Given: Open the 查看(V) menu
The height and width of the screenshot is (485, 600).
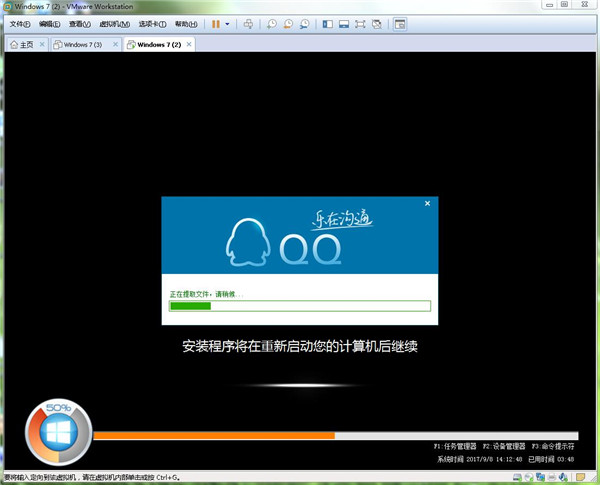Looking at the screenshot, I should coord(80,24).
